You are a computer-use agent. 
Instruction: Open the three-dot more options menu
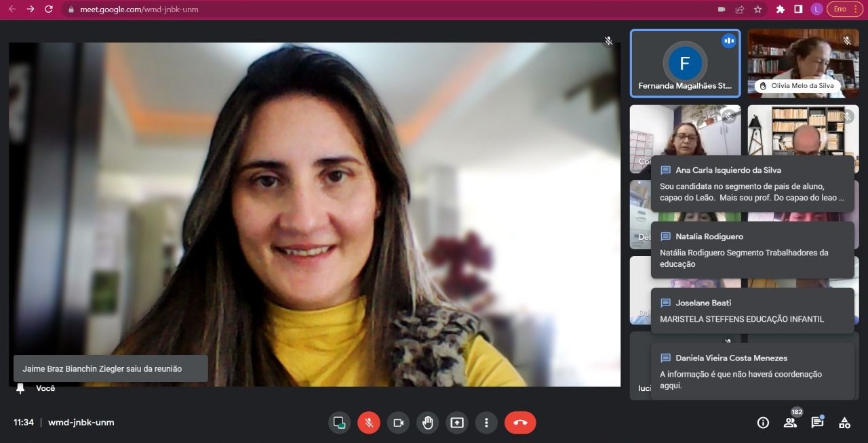coord(486,423)
